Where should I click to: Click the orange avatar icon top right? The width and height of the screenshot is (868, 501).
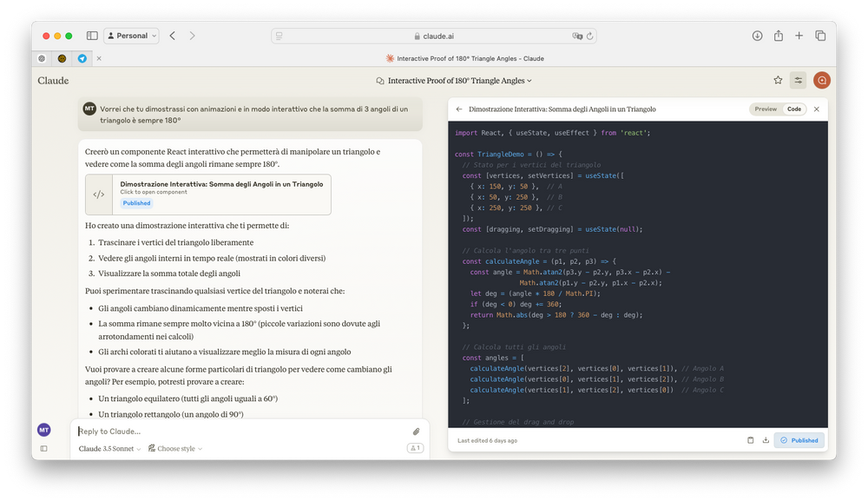click(x=822, y=80)
